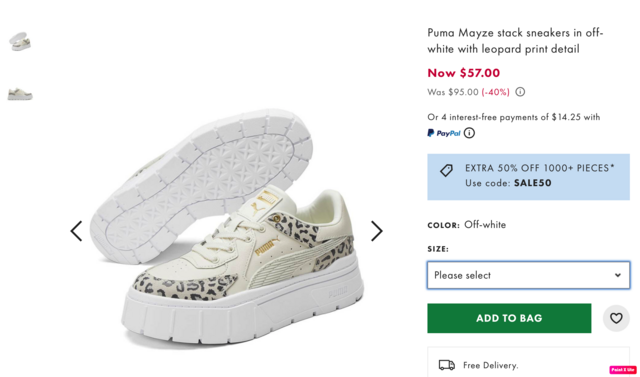Open the 'Please select' size dropdown

pyautogui.click(x=528, y=275)
